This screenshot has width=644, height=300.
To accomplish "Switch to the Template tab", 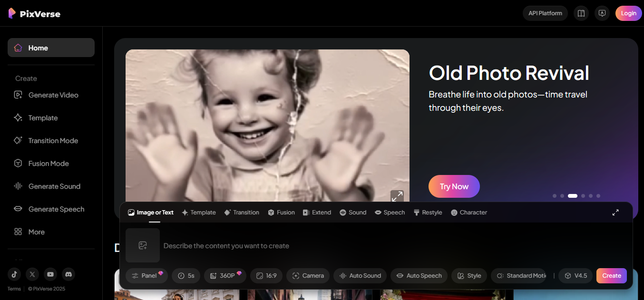I will click(x=199, y=213).
